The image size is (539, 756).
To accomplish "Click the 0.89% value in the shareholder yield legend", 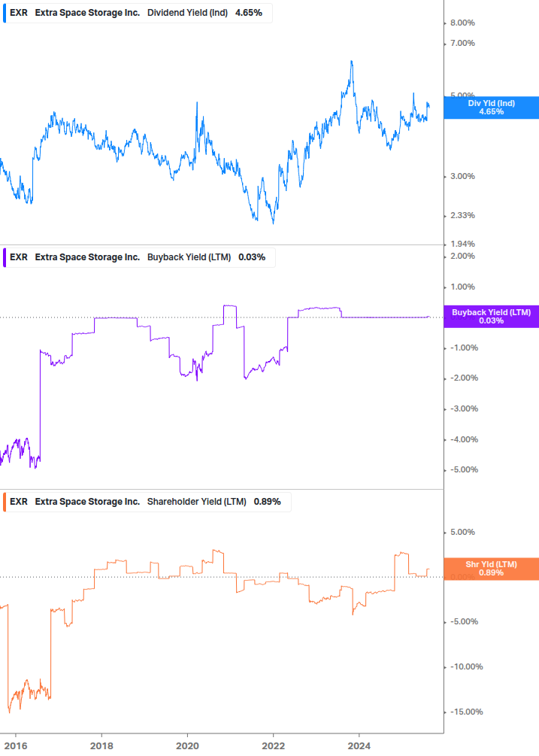I will click(268, 502).
